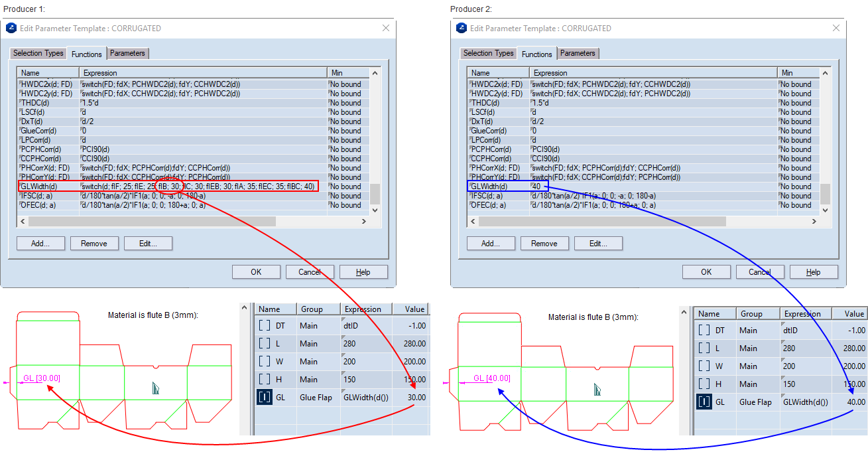Close the Producer 2 Edit Parameter Template dialog
Image resolution: width=868 pixels, height=456 pixels.
(x=836, y=29)
